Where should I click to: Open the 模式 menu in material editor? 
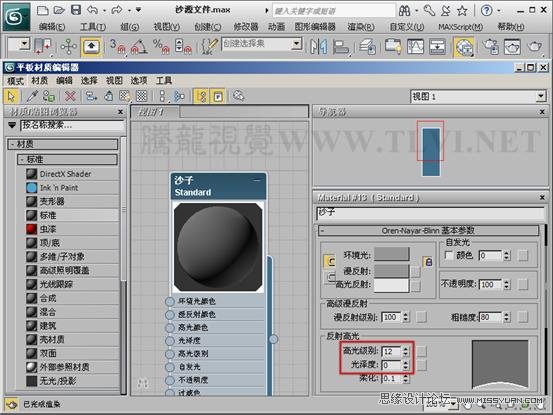tap(15, 81)
